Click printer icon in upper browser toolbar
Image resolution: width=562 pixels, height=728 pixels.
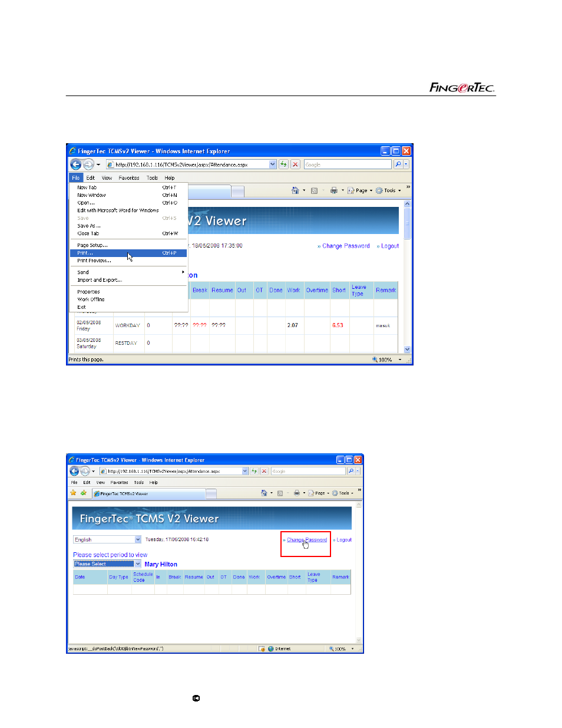(x=334, y=190)
